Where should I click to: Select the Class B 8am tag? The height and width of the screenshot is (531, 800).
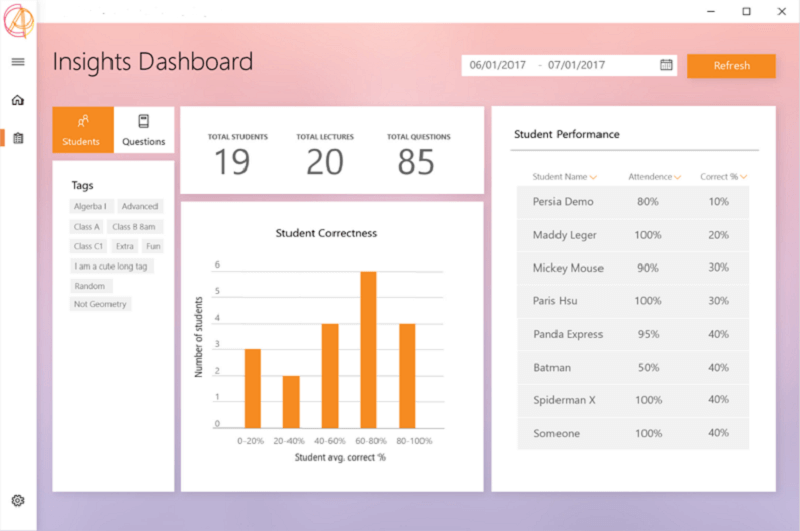134,226
